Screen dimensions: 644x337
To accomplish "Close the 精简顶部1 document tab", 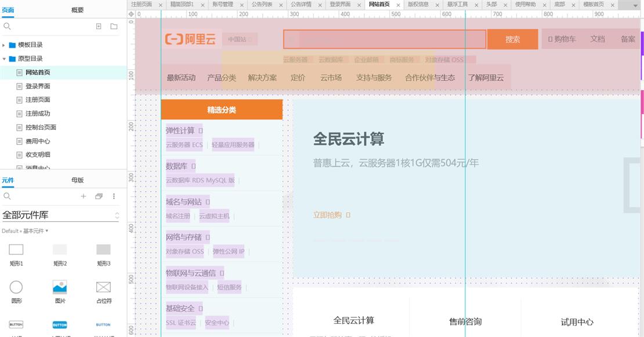I will pyautogui.click(x=203, y=5).
